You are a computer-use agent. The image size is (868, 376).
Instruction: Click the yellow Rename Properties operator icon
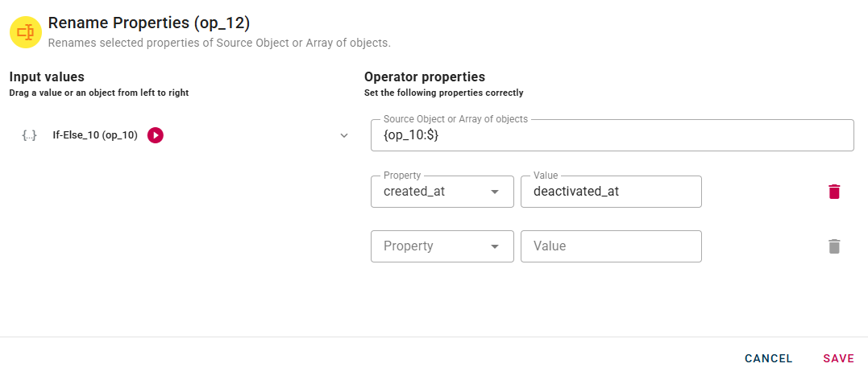tap(25, 32)
